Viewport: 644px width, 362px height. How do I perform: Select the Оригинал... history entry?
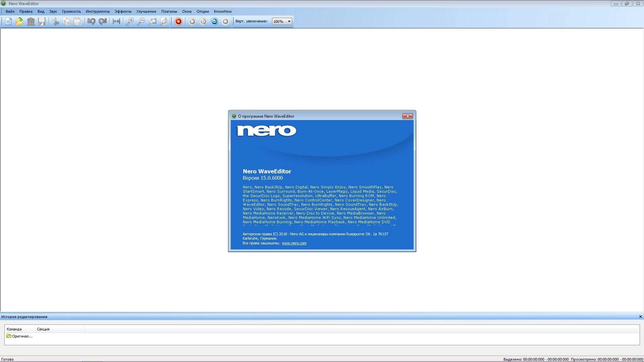pos(19,336)
